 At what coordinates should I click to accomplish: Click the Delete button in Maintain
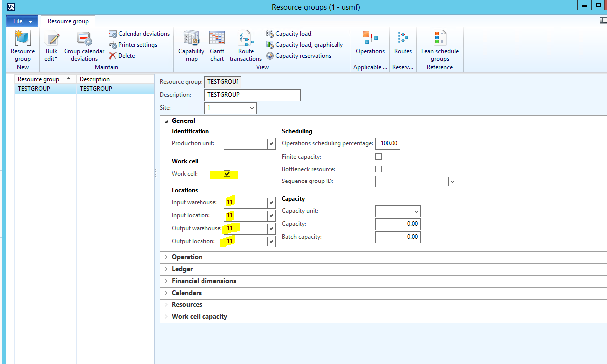tap(122, 56)
